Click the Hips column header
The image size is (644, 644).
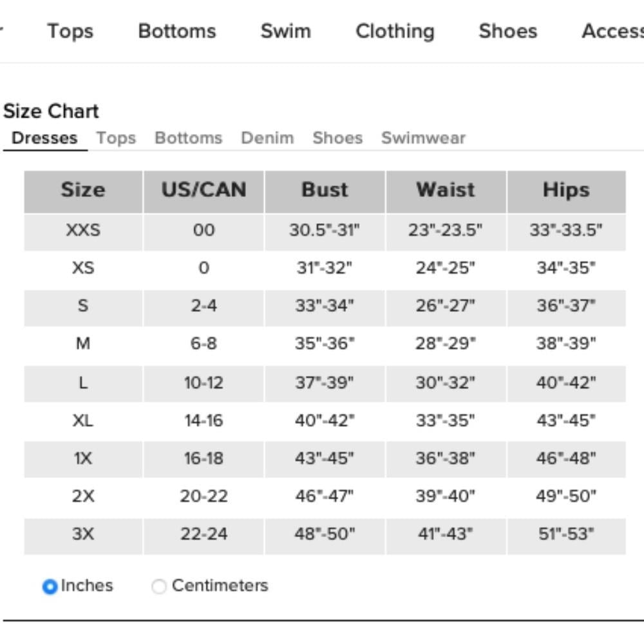566,191
